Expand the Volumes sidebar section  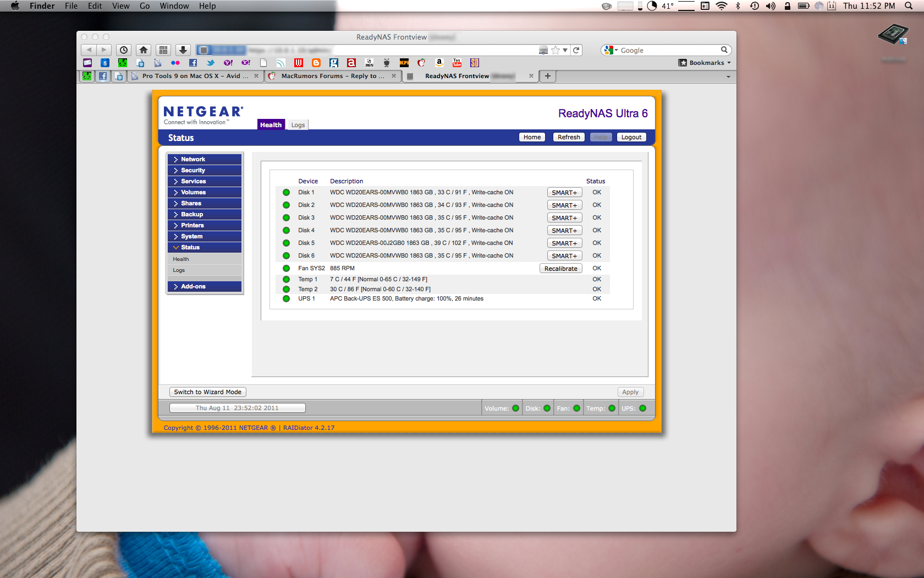pos(205,192)
